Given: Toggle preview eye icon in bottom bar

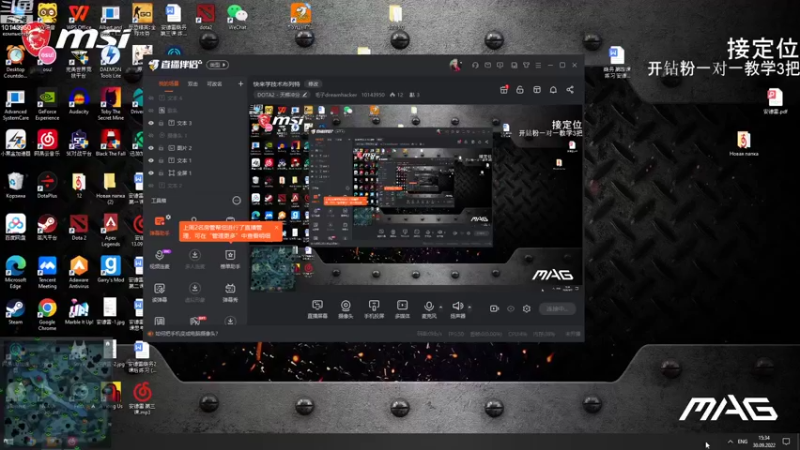Looking at the screenshot, I should tap(511, 309).
